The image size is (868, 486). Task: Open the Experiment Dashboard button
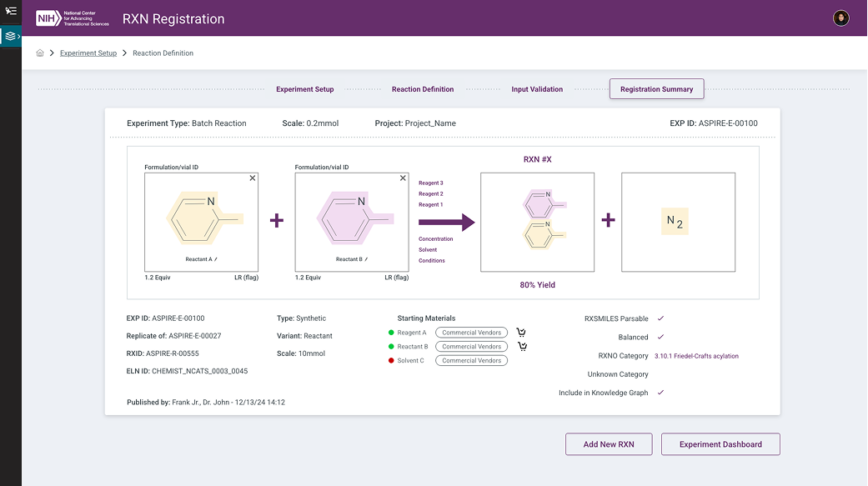click(x=720, y=444)
